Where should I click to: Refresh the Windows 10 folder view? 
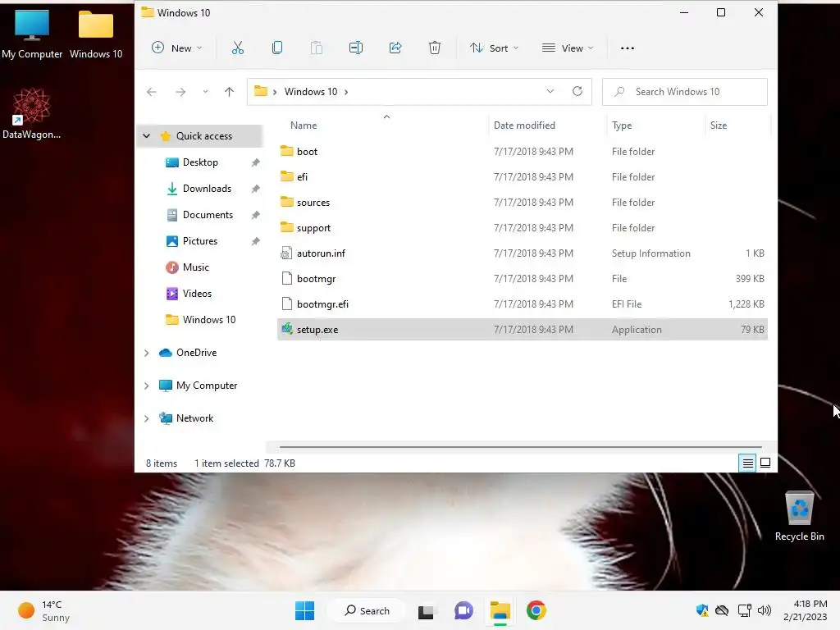coord(577,92)
